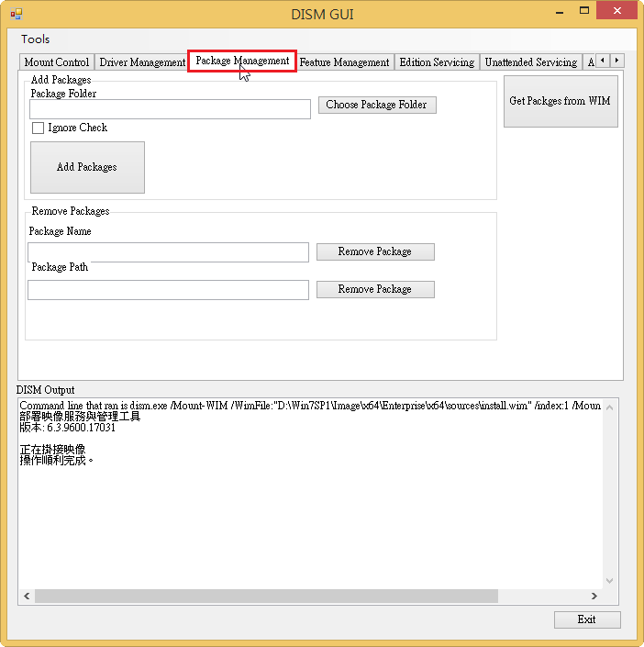Select the Unattended Servicing tab
Image resolution: width=644 pixels, height=647 pixels.
(530, 62)
